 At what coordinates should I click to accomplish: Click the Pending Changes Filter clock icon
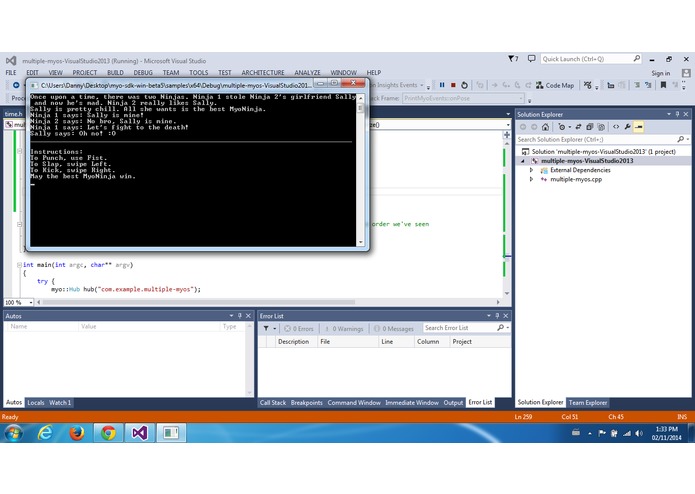[x=562, y=127]
